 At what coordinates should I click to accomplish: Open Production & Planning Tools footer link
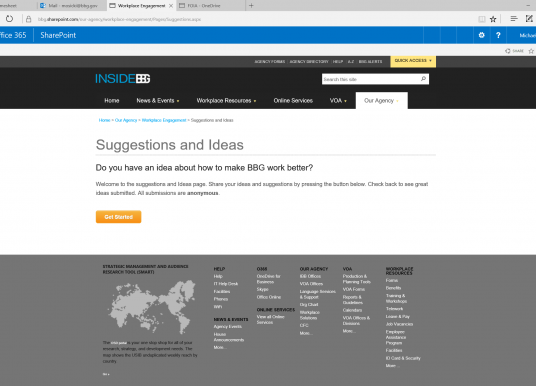pos(357,279)
